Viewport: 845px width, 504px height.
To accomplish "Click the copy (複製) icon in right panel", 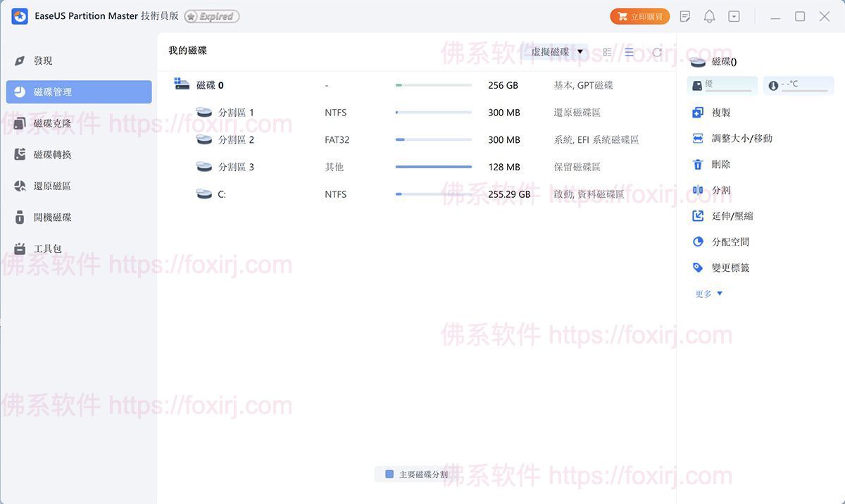I will 698,113.
